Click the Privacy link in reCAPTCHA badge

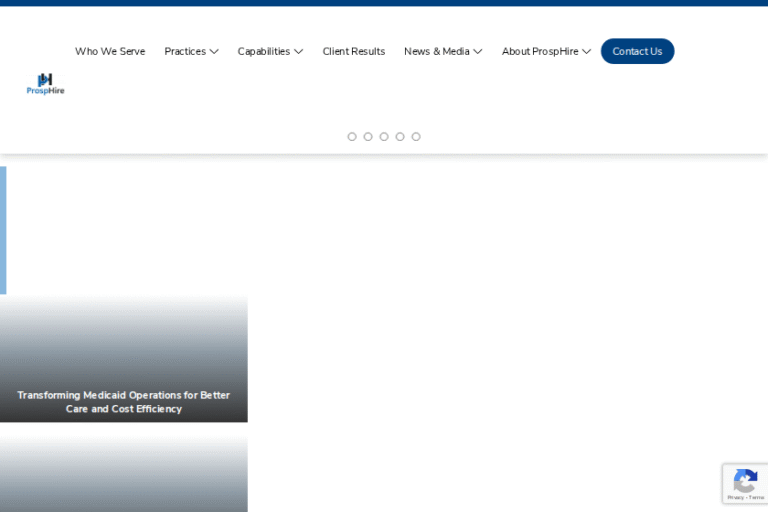(x=735, y=497)
